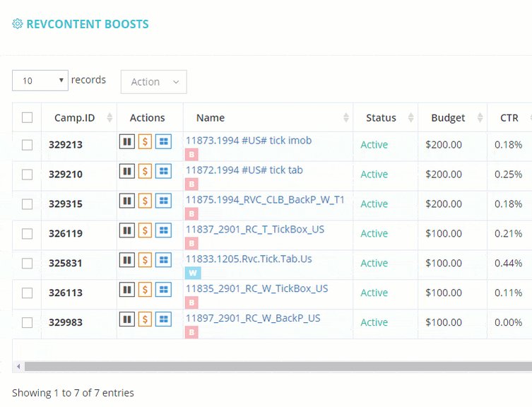Image resolution: width=532 pixels, height=407 pixels.
Task: Click the $200.00 budget for campaign 329315
Action: click(x=444, y=203)
